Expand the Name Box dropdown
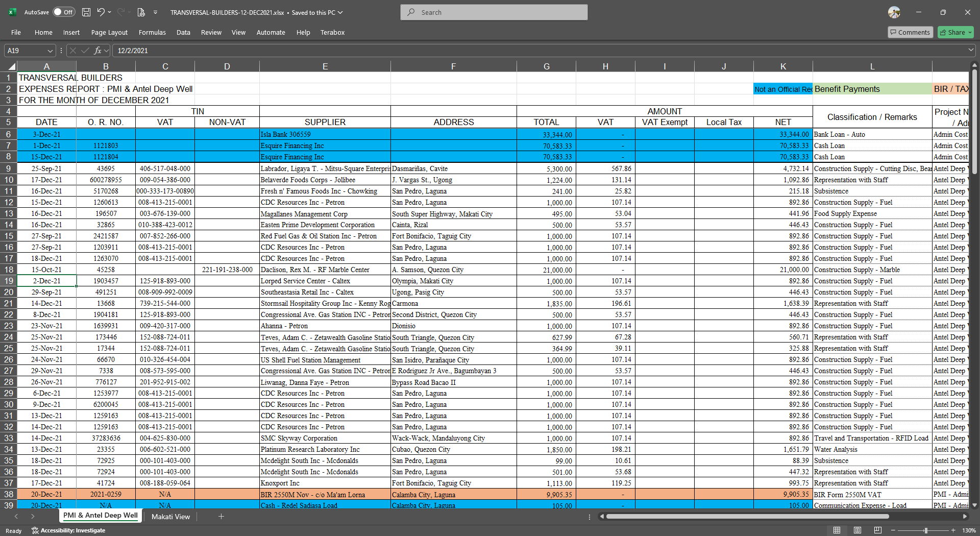This screenshot has width=980, height=536. point(50,51)
